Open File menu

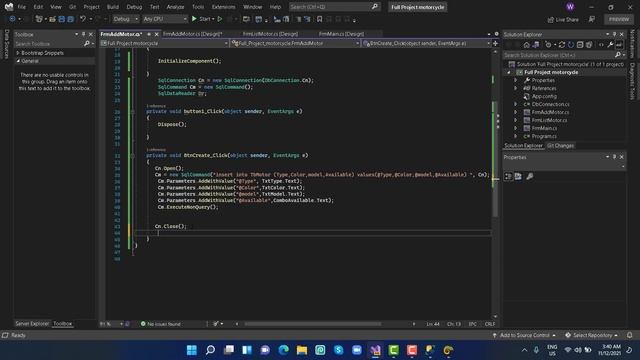(22, 7)
